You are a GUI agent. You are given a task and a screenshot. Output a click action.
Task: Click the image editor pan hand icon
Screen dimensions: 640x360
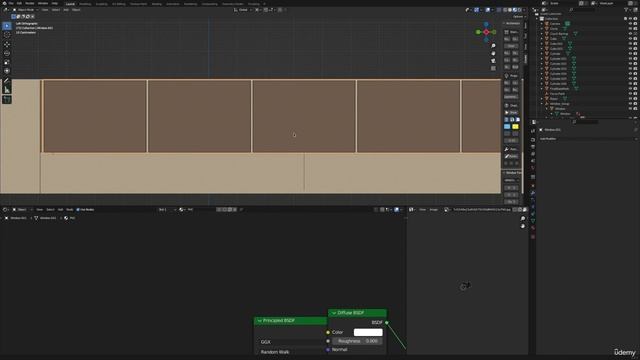point(523,226)
